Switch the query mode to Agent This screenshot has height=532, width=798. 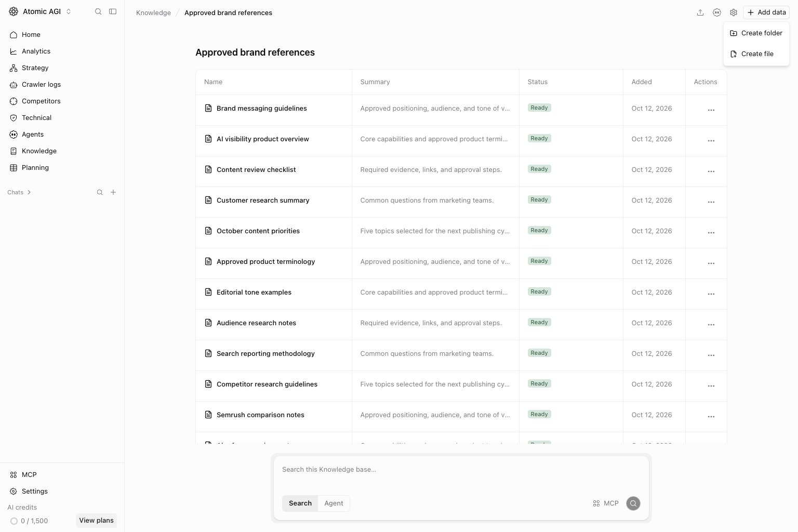pyautogui.click(x=334, y=503)
